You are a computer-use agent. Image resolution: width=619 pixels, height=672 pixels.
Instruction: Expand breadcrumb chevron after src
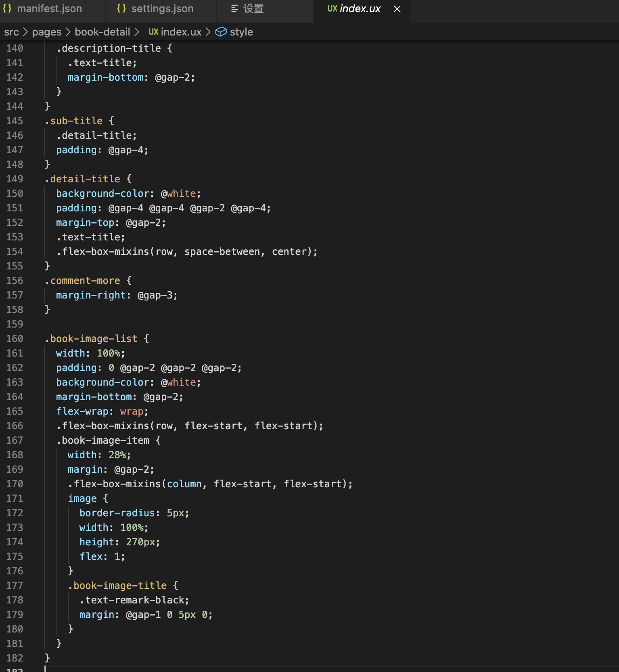click(x=25, y=32)
